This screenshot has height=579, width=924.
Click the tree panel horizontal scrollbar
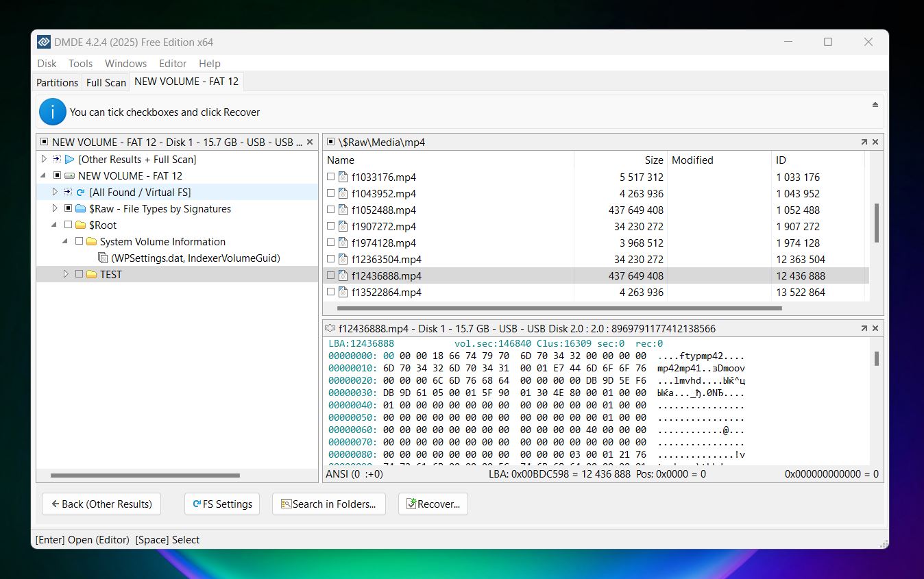point(145,475)
